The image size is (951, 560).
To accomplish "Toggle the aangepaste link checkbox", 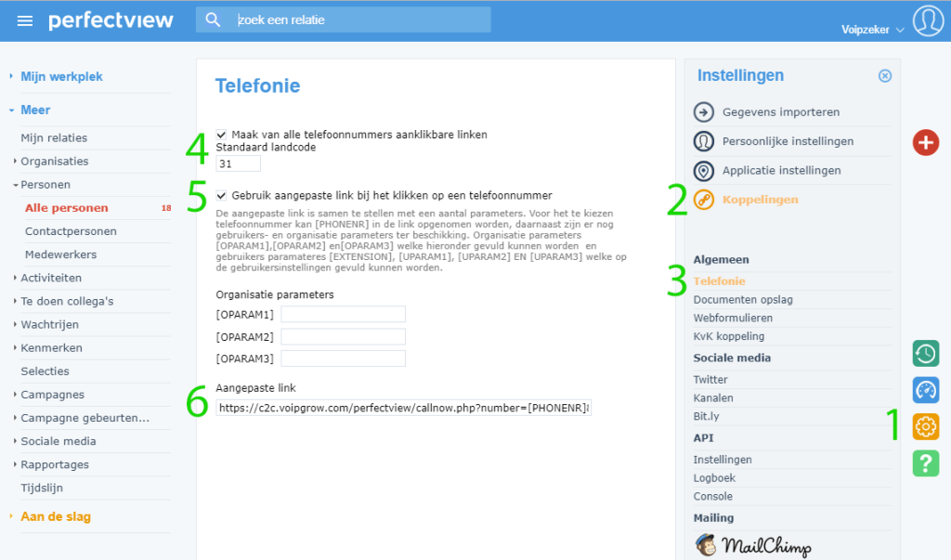I will (221, 195).
